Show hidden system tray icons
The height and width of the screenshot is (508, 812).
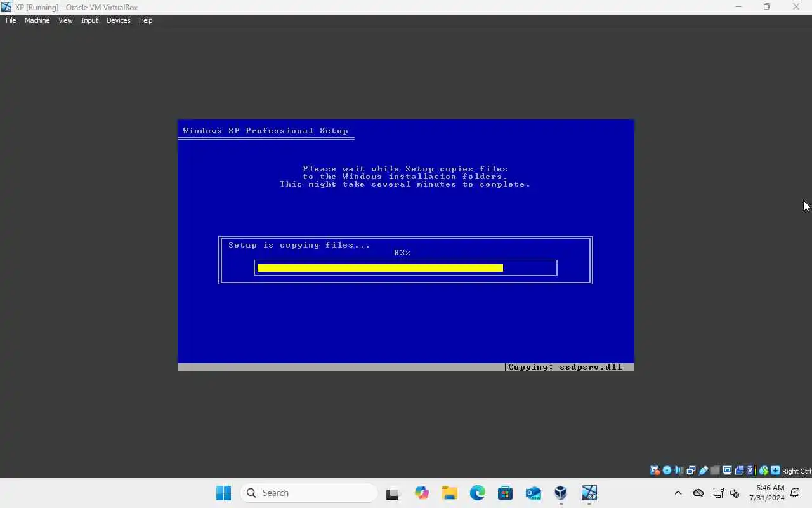click(678, 493)
